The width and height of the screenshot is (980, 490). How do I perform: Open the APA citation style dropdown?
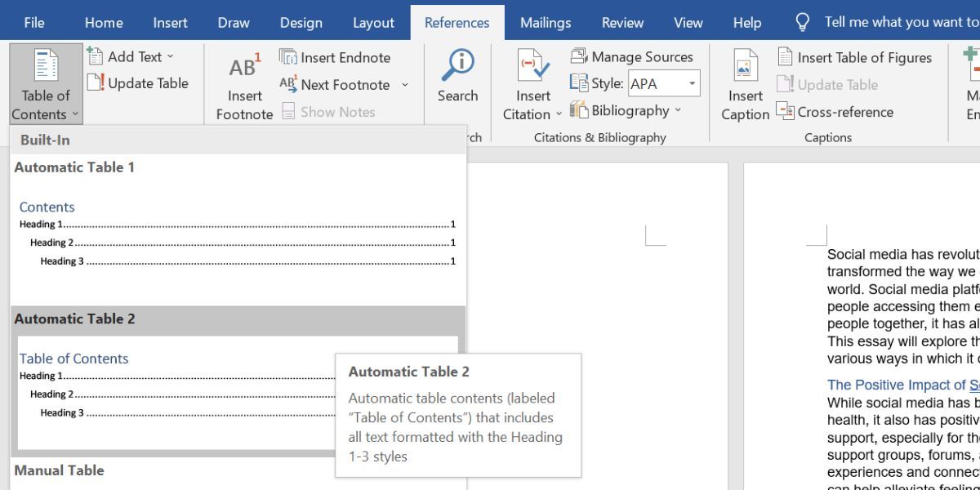point(693,83)
